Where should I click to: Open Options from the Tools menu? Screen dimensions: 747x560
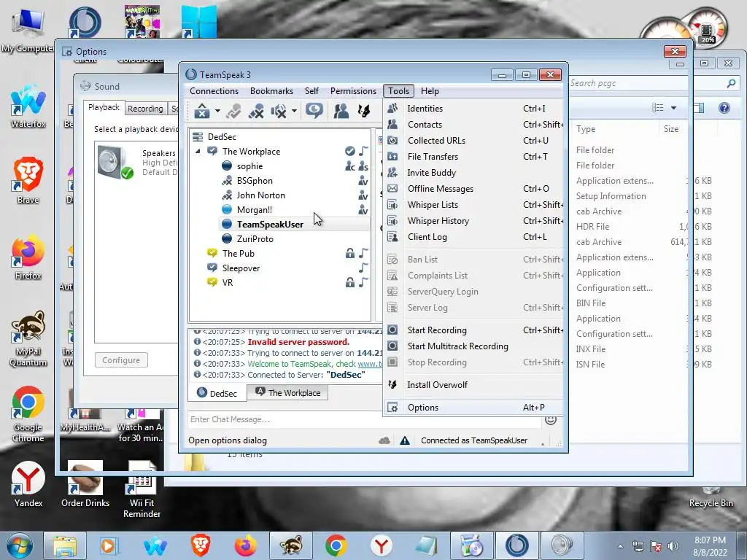pyautogui.click(x=473, y=408)
